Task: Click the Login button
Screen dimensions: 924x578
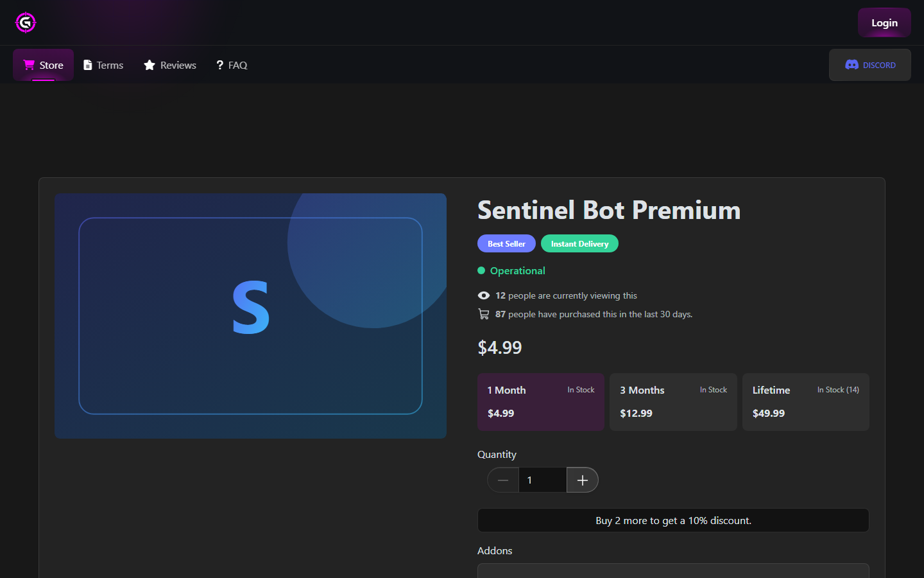Action: (x=884, y=22)
